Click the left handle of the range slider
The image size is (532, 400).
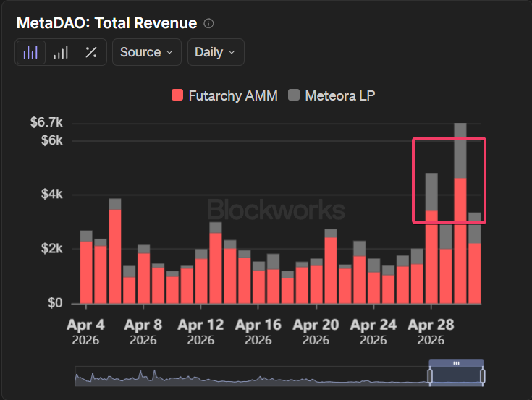click(429, 376)
